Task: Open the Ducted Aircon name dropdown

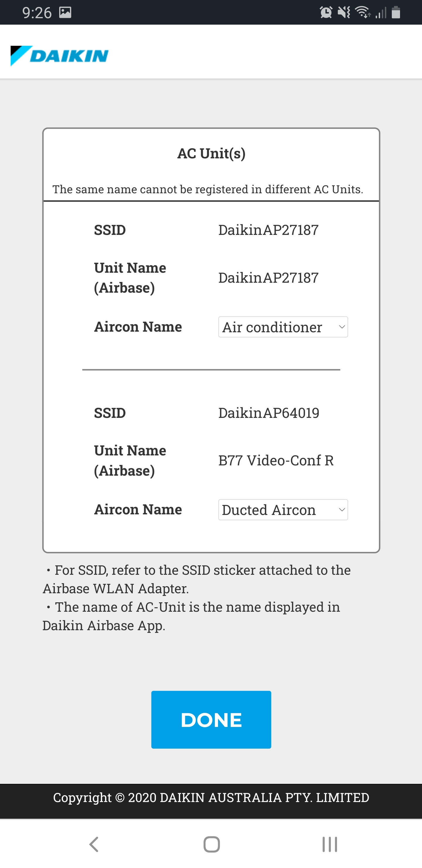Action: [283, 509]
